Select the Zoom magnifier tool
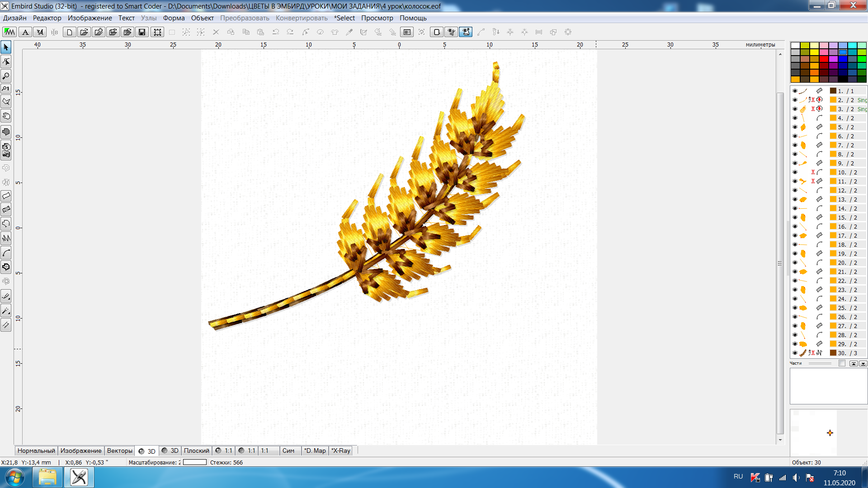 (6, 75)
